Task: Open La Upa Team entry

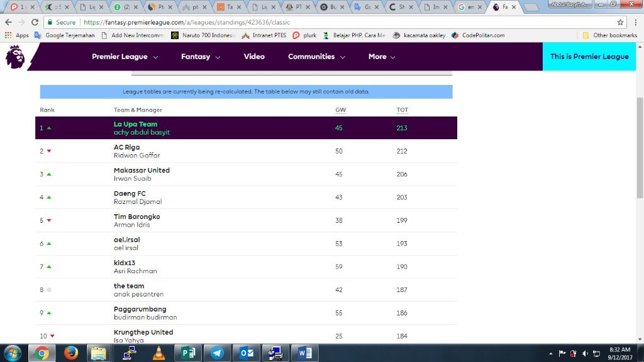Action: pos(246,128)
